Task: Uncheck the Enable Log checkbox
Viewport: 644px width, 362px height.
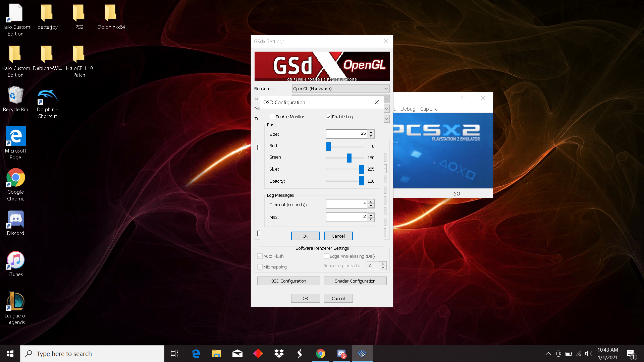Action: click(x=329, y=117)
